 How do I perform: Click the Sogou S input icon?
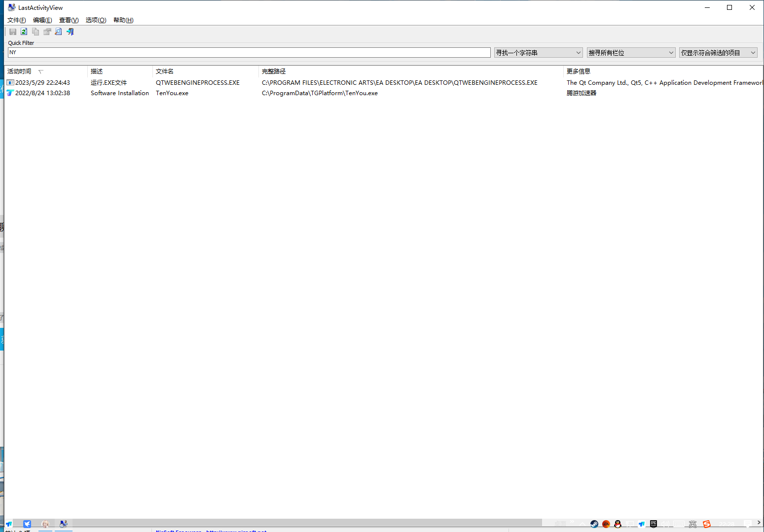point(707,524)
